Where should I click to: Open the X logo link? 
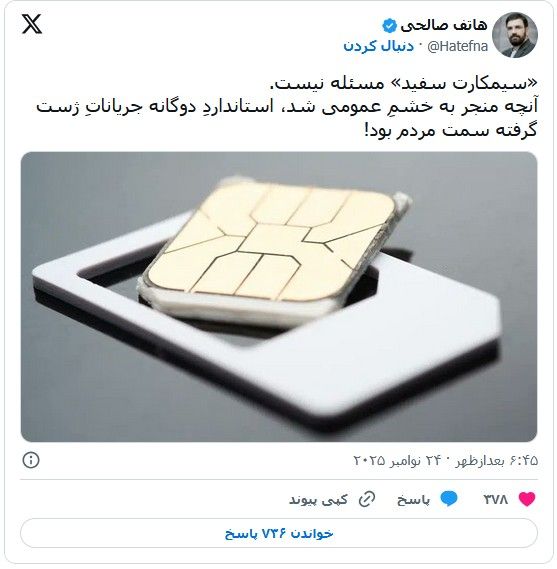tap(32, 24)
